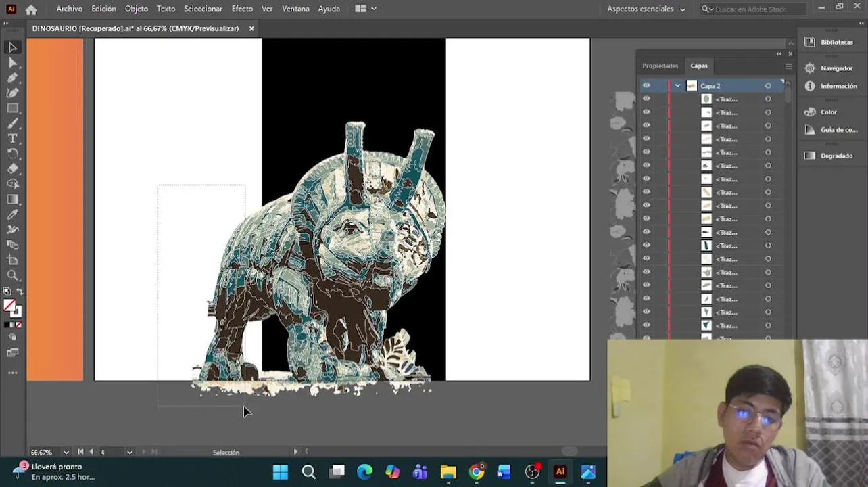Open the Degradado panel

tap(829, 156)
